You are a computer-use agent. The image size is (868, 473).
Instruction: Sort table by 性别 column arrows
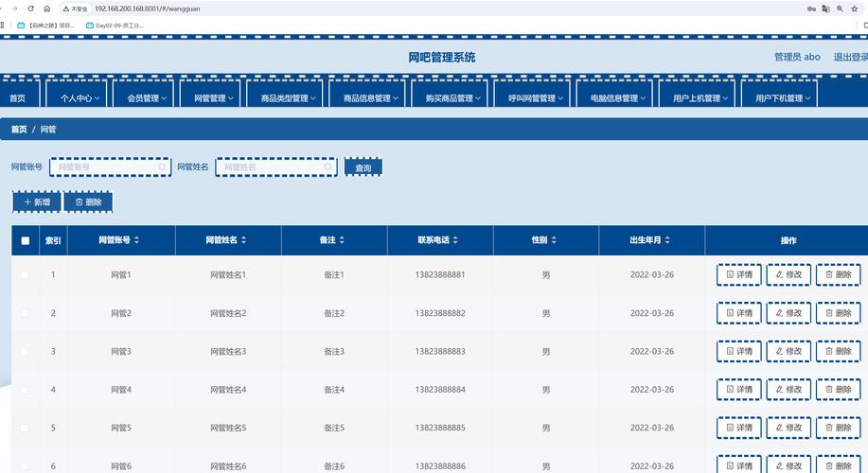(554, 240)
